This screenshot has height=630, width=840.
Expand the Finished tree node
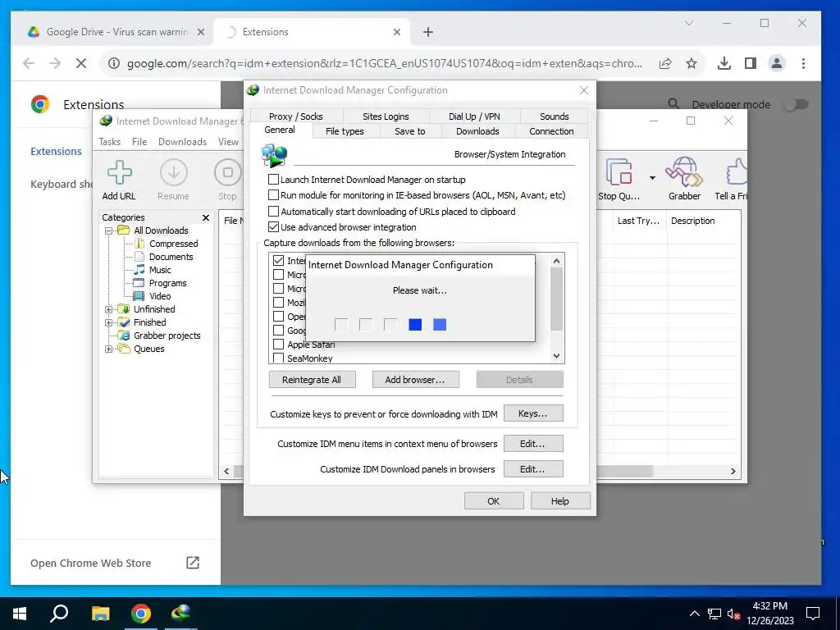pyautogui.click(x=109, y=322)
